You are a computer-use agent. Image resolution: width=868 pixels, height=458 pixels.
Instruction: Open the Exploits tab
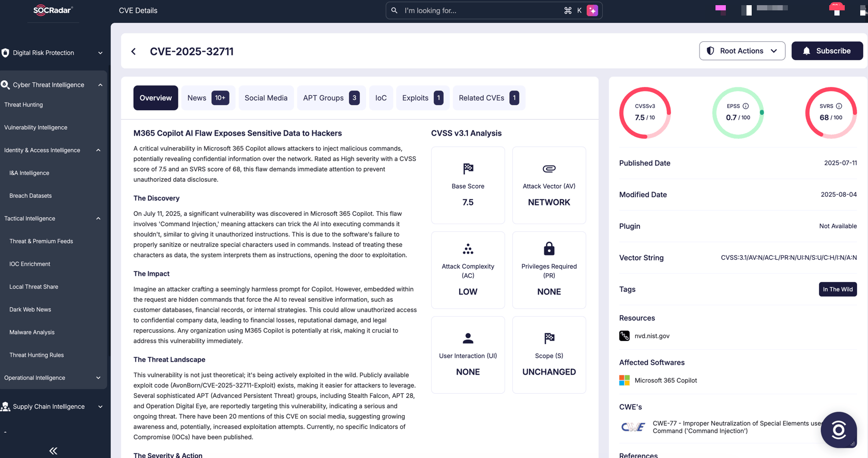tap(423, 98)
